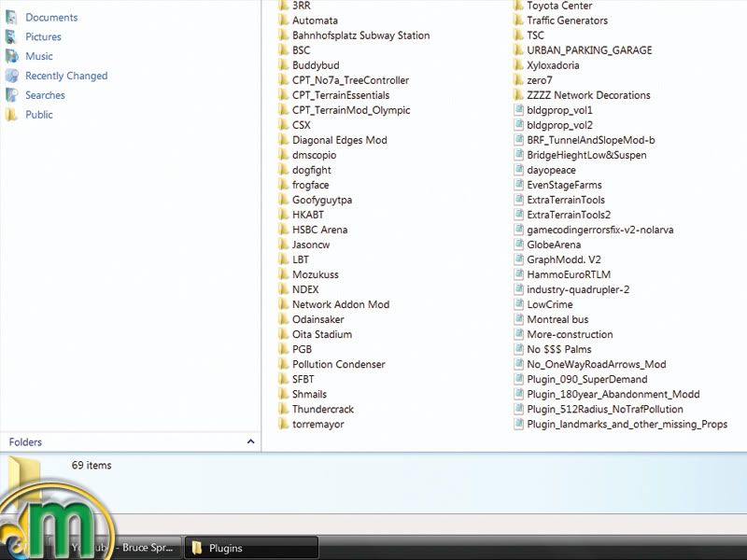
Task: Click the dogfight folder name
Action: (x=312, y=170)
